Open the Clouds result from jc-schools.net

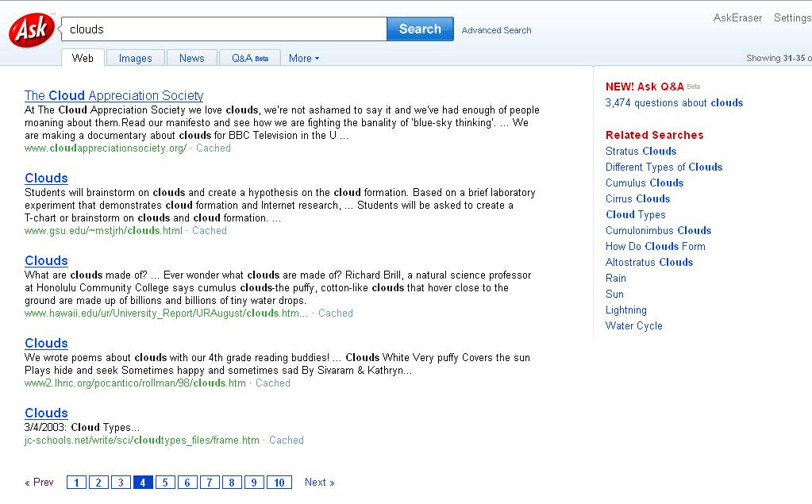point(46,414)
